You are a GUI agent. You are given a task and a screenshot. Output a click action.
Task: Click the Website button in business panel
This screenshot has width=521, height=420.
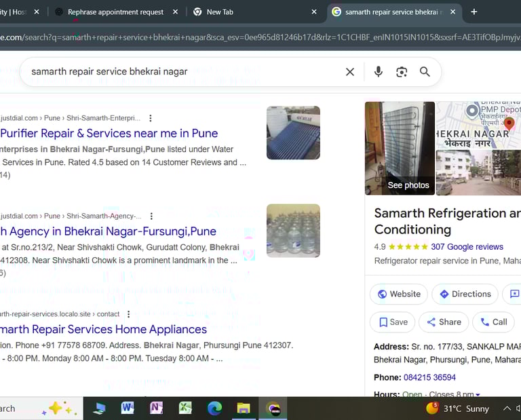click(x=399, y=294)
